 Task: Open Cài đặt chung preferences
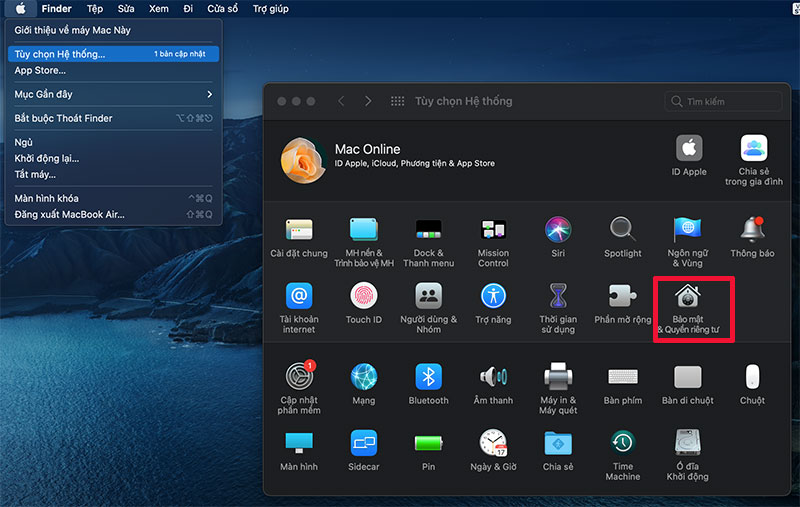[x=299, y=237]
